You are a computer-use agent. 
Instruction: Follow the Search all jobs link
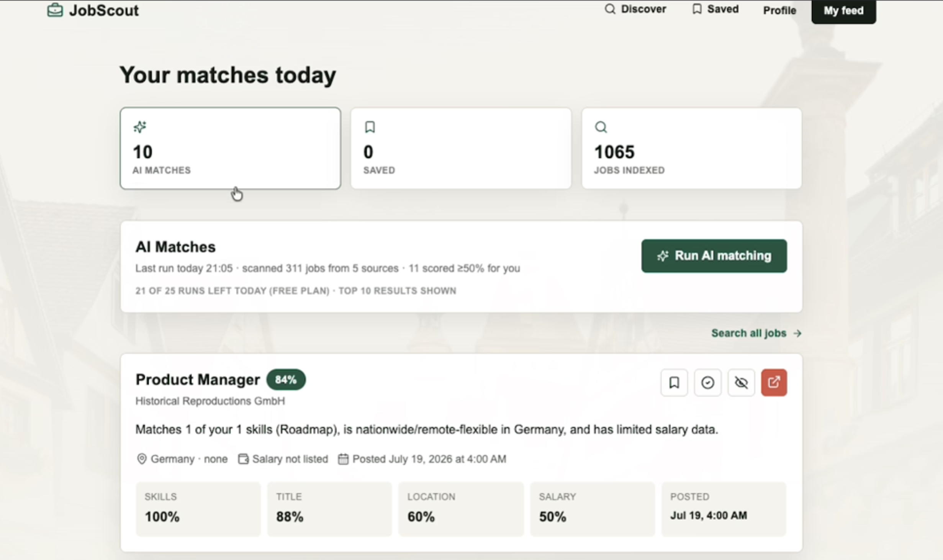pyautogui.click(x=756, y=333)
